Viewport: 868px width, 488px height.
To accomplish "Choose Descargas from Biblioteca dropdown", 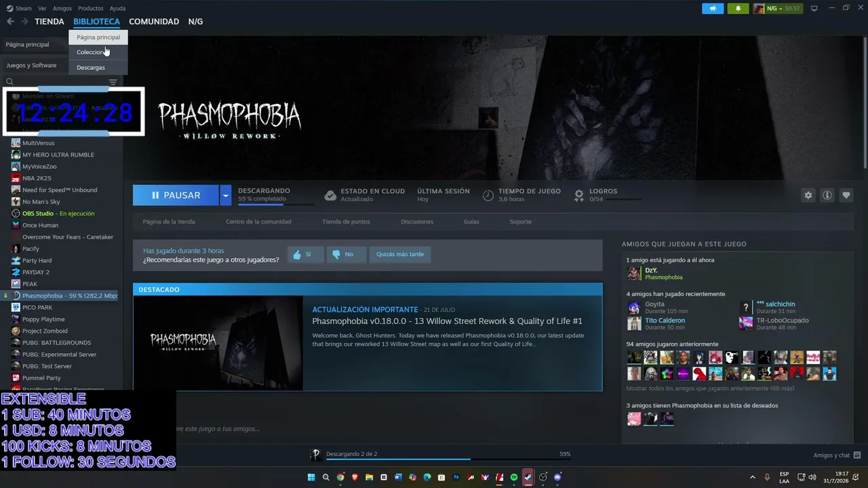I will pos(98,68).
